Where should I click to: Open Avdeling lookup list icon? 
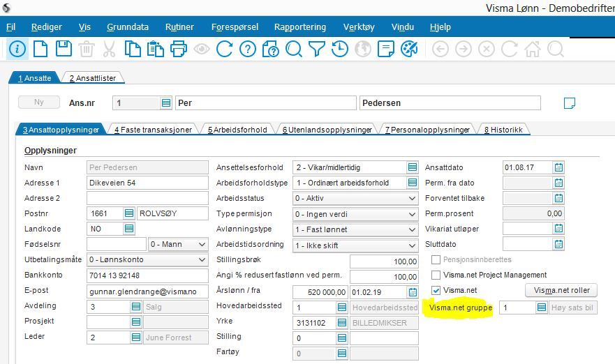tap(136, 306)
